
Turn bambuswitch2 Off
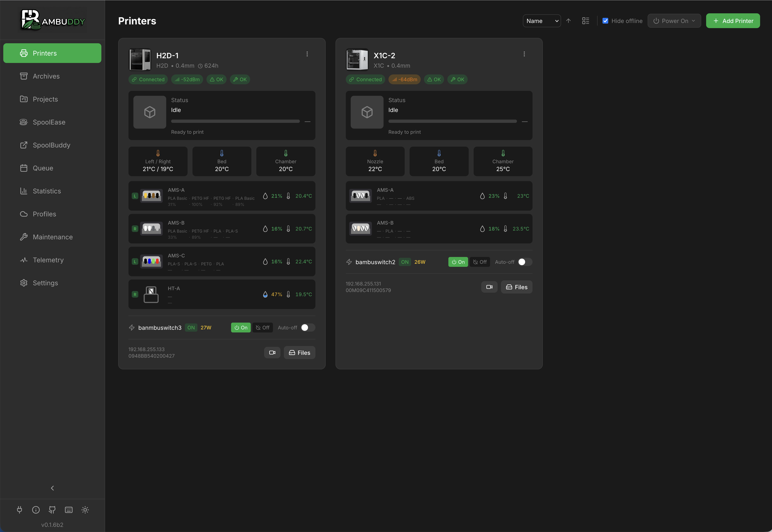pyautogui.click(x=480, y=262)
